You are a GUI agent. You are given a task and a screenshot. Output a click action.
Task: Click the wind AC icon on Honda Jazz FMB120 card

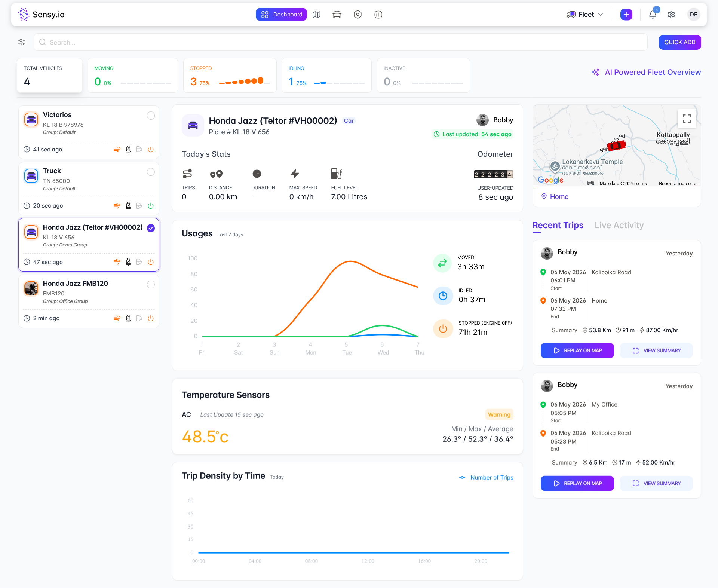point(117,318)
